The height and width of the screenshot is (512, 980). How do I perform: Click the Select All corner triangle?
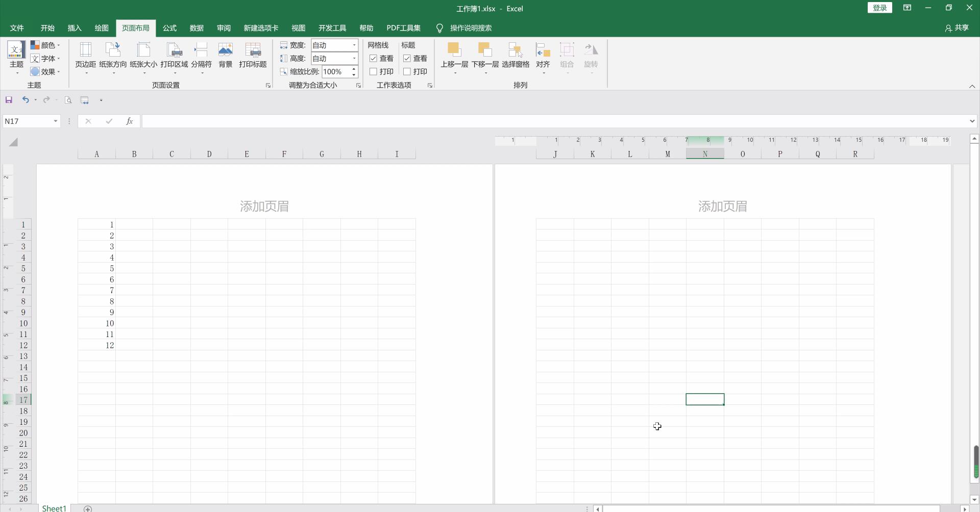coord(13,142)
